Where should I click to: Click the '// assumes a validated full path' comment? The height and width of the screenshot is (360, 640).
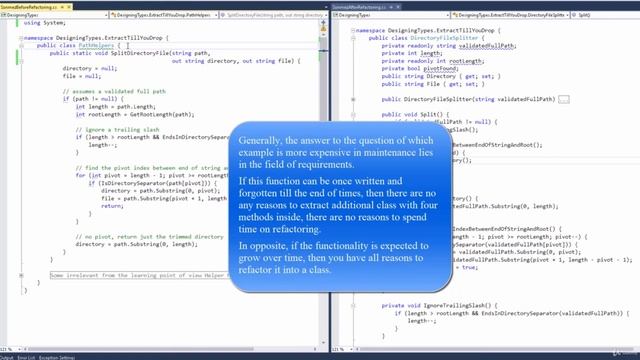[x=114, y=91]
